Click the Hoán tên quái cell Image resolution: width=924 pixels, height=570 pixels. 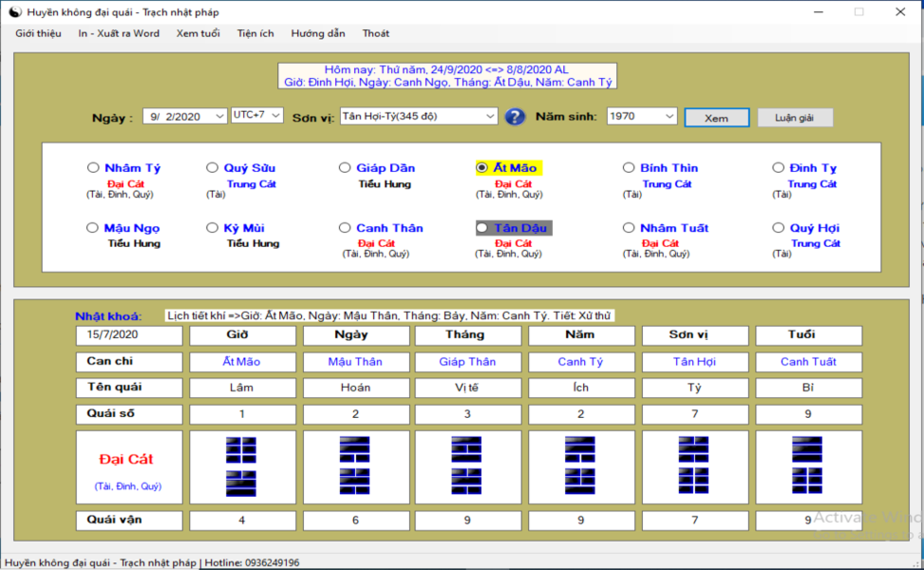coord(355,388)
